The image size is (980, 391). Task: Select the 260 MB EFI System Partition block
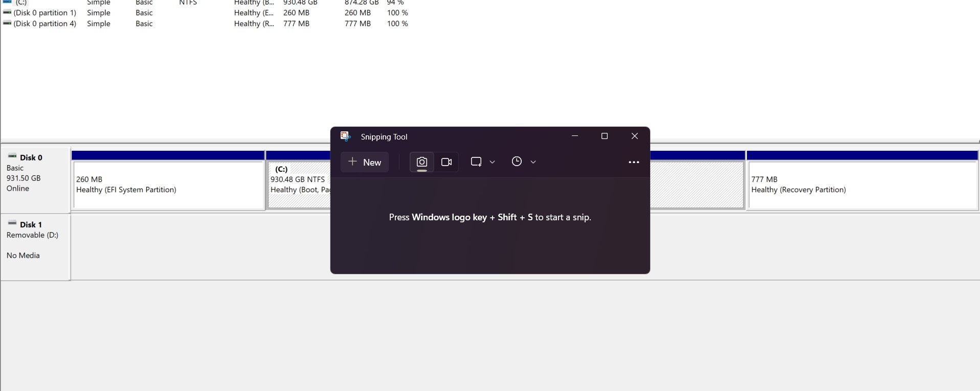click(168, 185)
